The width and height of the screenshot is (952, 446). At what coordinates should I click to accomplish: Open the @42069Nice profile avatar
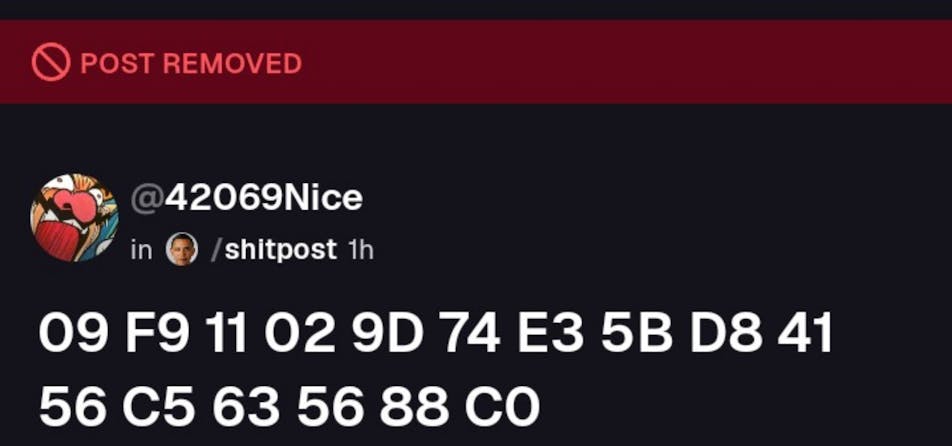[74, 216]
